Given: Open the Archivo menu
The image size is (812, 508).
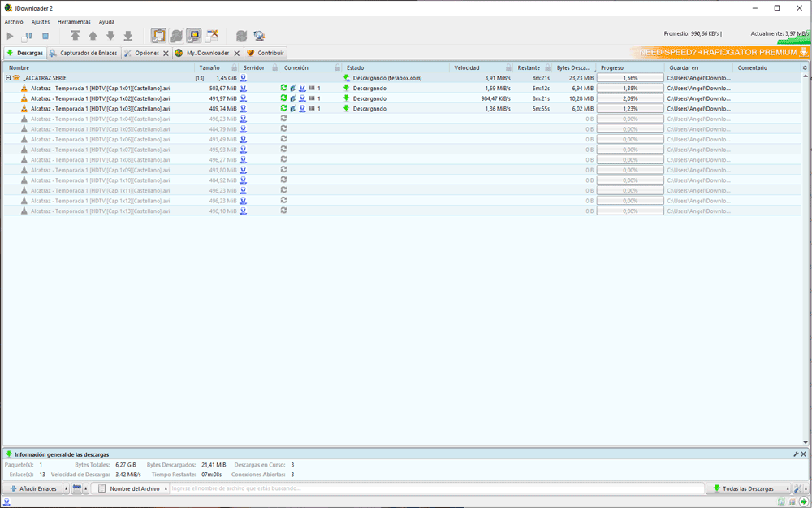Looking at the screenshot, I should 14,22.
